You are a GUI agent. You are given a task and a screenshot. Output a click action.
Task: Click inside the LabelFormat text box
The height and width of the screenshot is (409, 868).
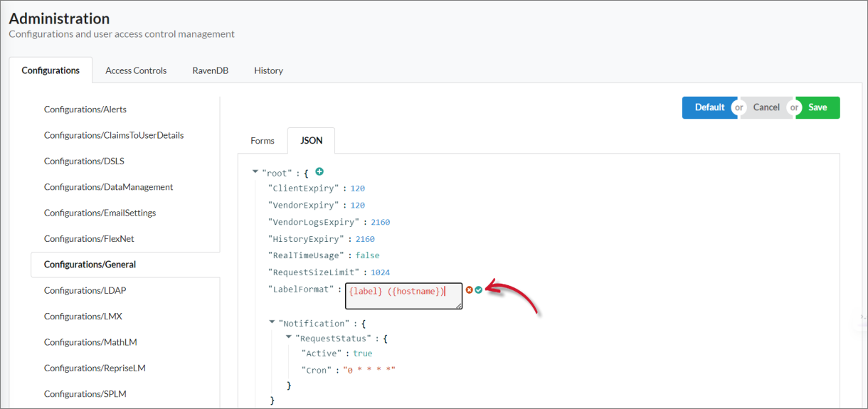[x=403, y=295]
